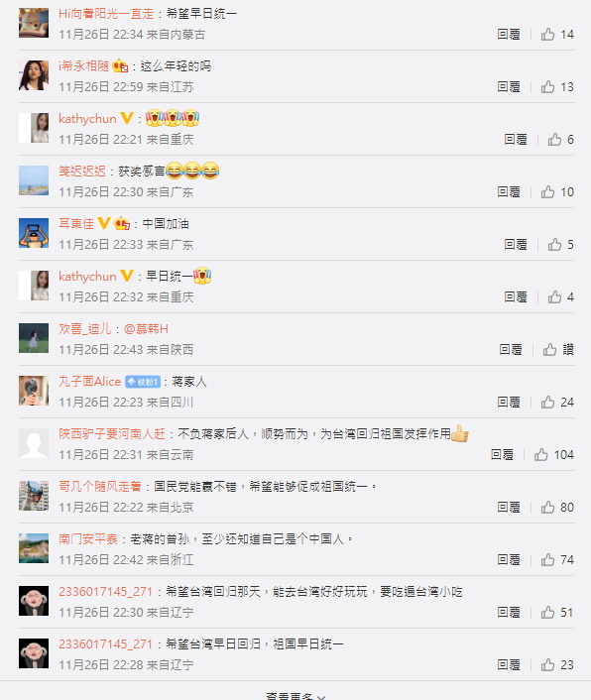Screen dimensions: 591x700
Task: Open 南门安平泰's user profile link
Action: (88, 539)
